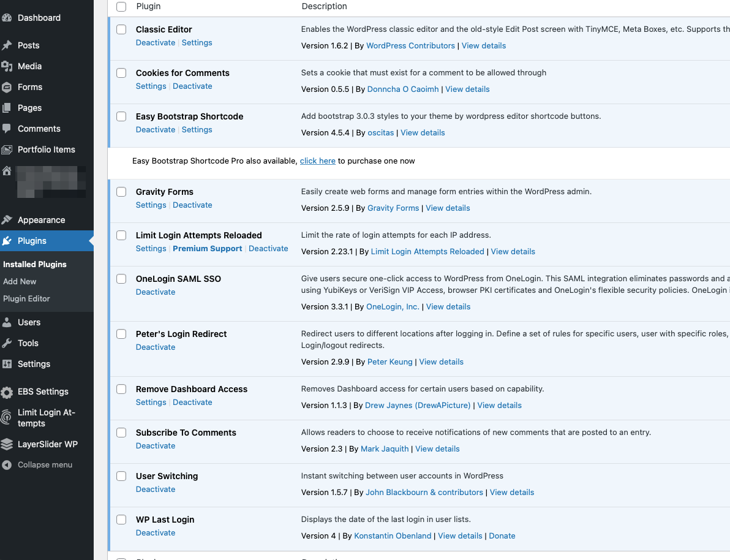Click the Plugins plug icon

click(7, 241)
